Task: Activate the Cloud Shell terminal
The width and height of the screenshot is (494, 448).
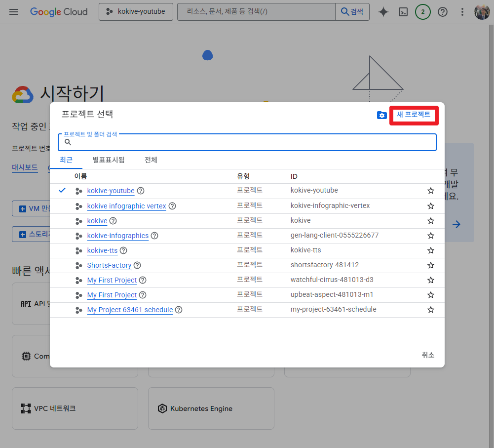Action: pos(403,11)
